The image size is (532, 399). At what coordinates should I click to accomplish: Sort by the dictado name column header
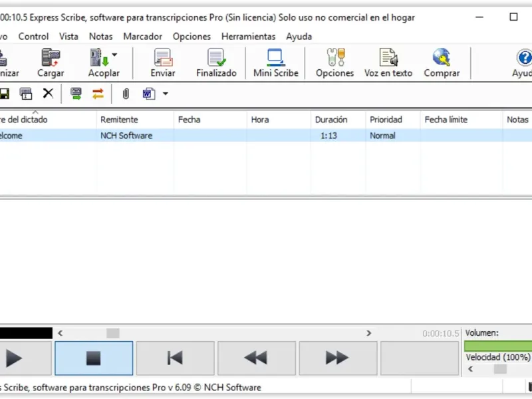(x=48, y=120)
